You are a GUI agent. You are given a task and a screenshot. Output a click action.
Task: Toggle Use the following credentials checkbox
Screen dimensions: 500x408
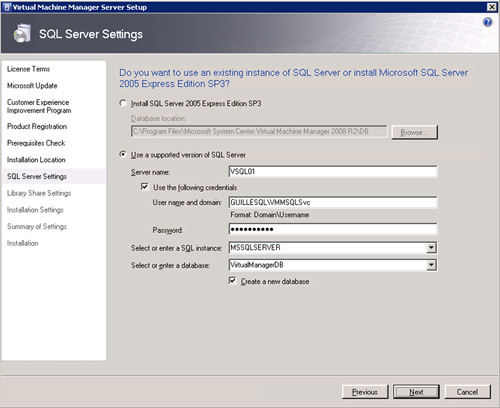coord(145,187)
